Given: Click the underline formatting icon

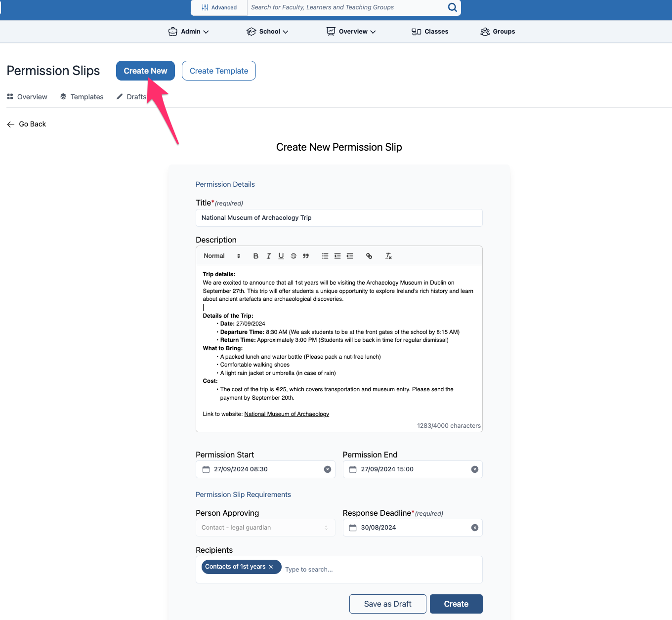Looking at the screenshot, I should (x=281, y=256).
